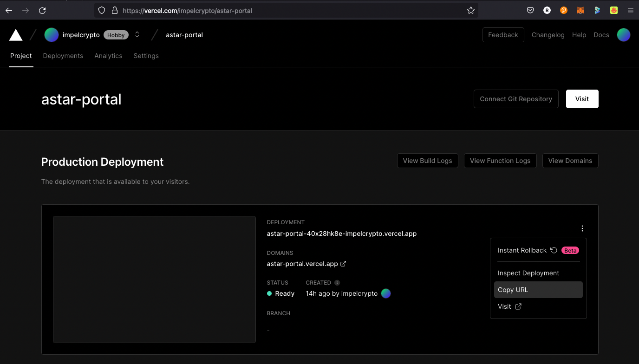Switch to the Deployments tab
The image size is (639, 364).
click(63, 56)
